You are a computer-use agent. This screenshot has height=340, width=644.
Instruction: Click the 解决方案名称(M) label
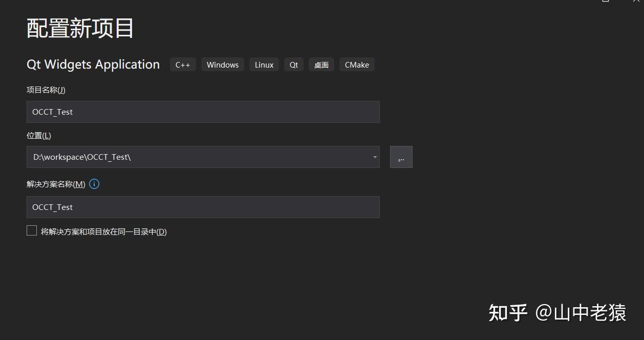tap(56, 184)
